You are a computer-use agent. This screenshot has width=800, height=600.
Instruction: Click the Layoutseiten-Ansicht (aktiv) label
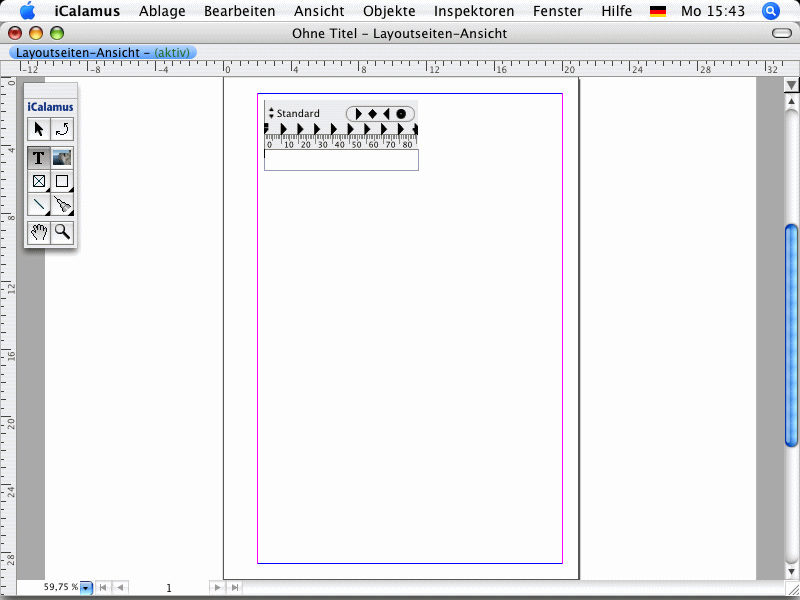pyautogui.click(x=103, y=52)
